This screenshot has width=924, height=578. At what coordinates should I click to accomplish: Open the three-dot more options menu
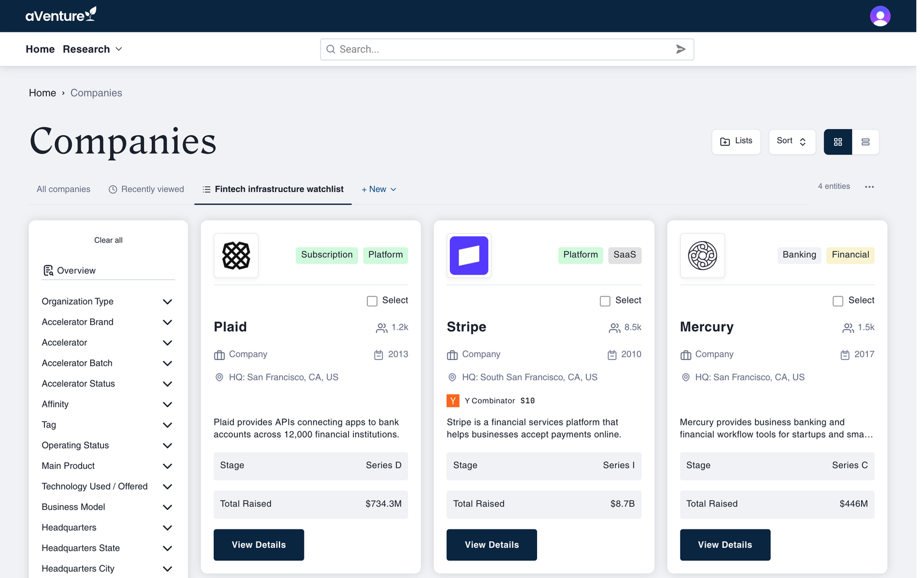(x=869, y=187)
